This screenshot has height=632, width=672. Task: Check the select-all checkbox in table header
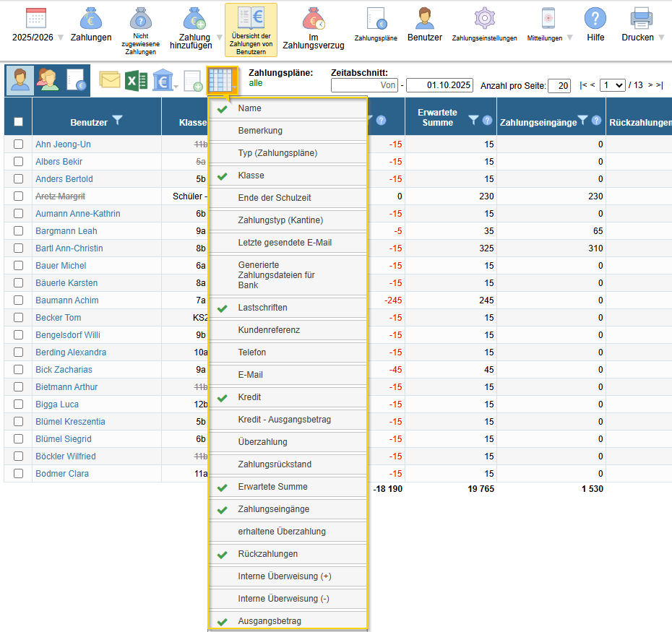18,122
